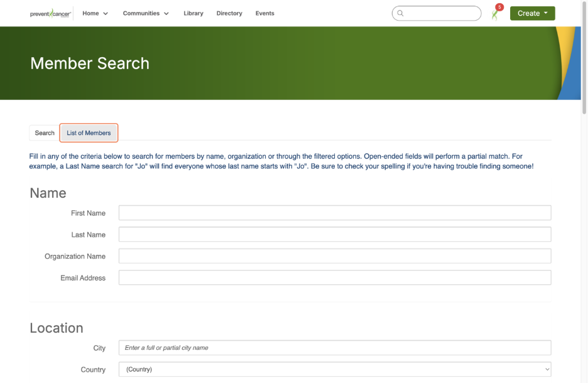Image resolution: width=588 pixels, height=383 pixels.
Task: Click the magnifying glass search icon
Action: click(x=400, y=13)
